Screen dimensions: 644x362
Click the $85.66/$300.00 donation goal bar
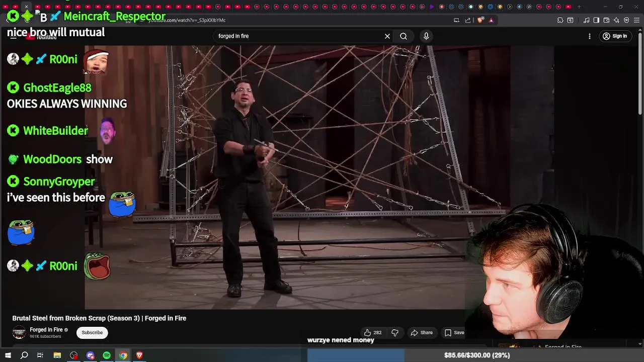475,355
